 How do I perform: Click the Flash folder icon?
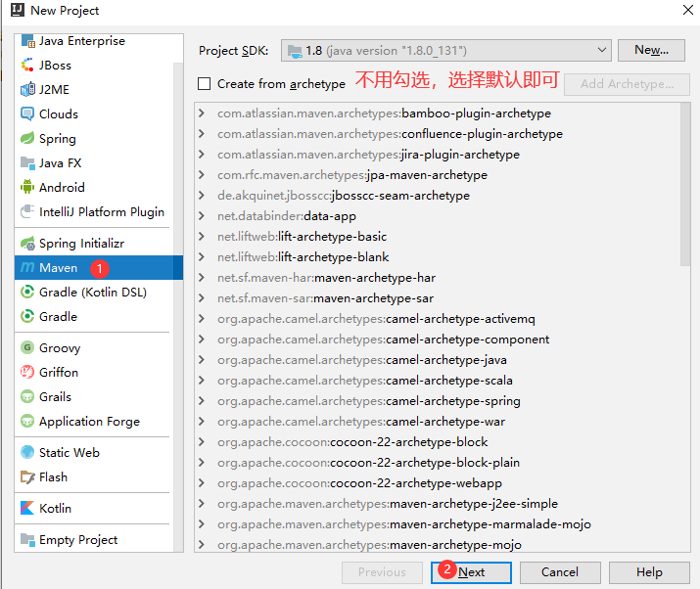pos(27,477)
